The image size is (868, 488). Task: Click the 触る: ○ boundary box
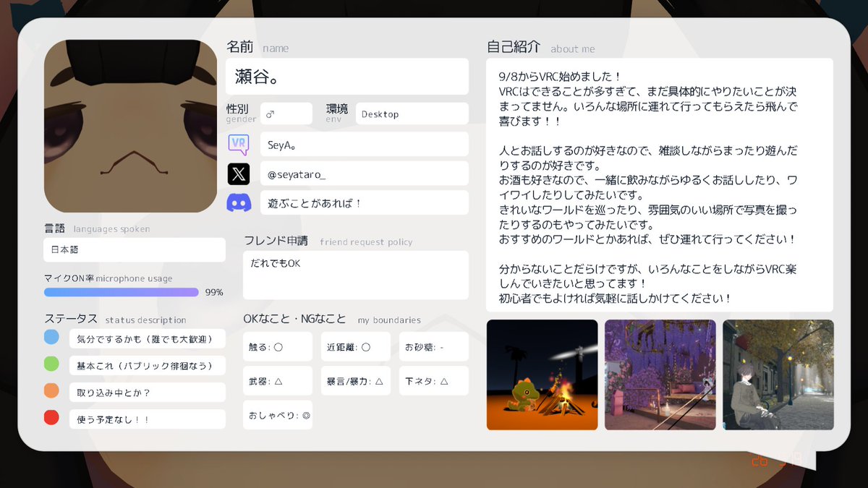click(278, 347)
